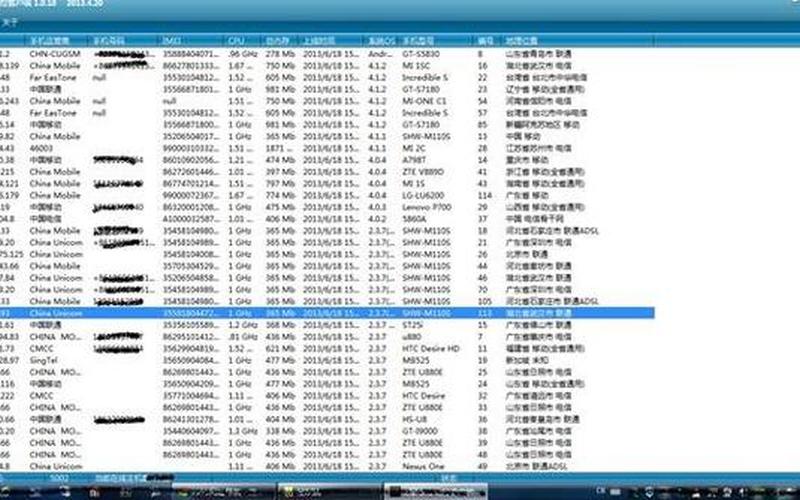Select the ZTE V889D model cell

[423, 171]
